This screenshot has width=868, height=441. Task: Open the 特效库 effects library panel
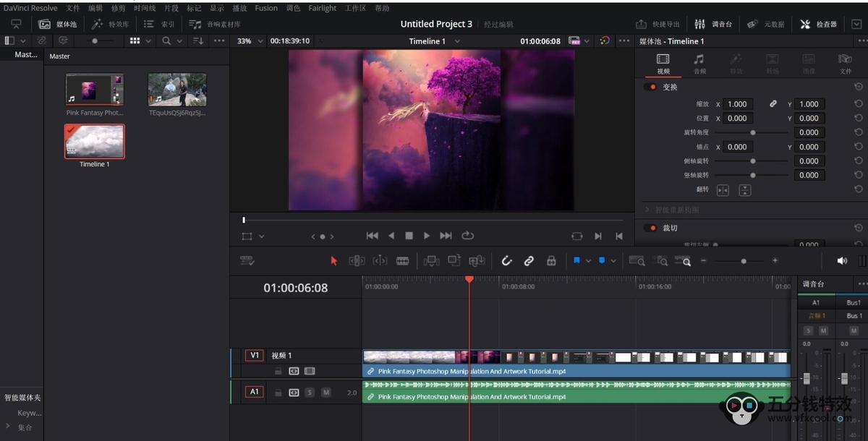(x=111, y=24)
